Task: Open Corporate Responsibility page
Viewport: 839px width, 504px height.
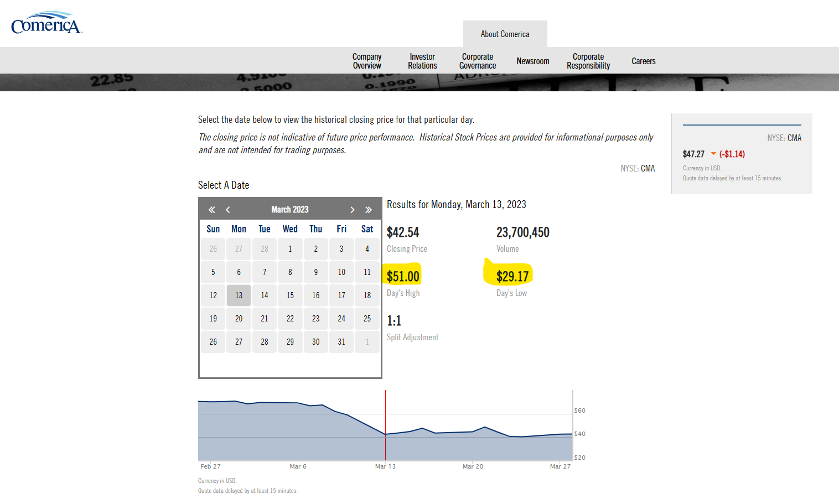Action: coord(588,61)
